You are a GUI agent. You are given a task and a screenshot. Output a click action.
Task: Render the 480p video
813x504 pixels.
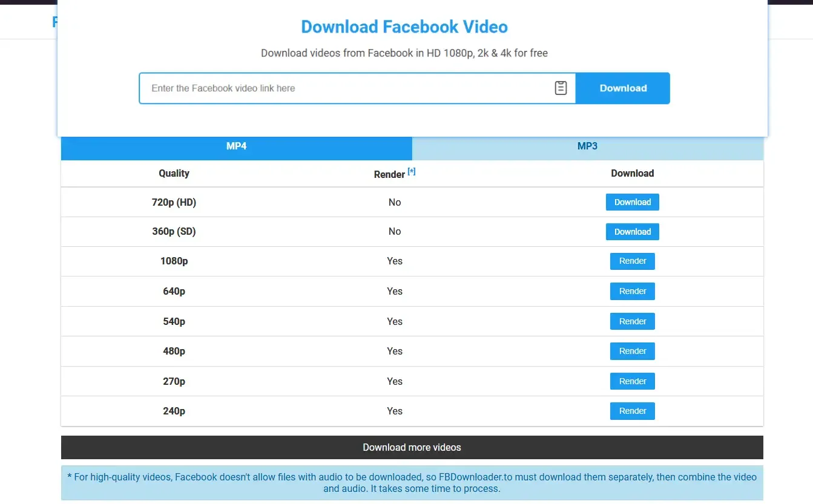pyautogui.click(x=632, y=351)
